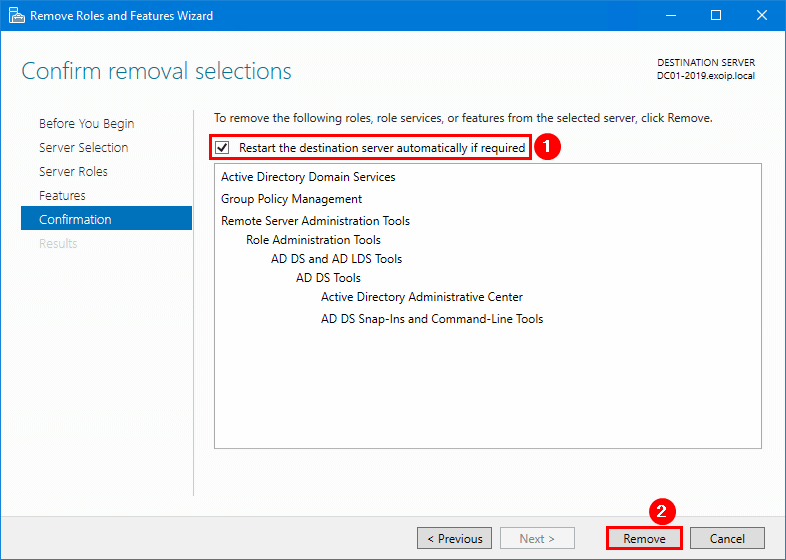Image resolution: width=786 pixels, height=560 pixels.
Task: Open the Before You Begin step
Action: (x=86, y=124)
